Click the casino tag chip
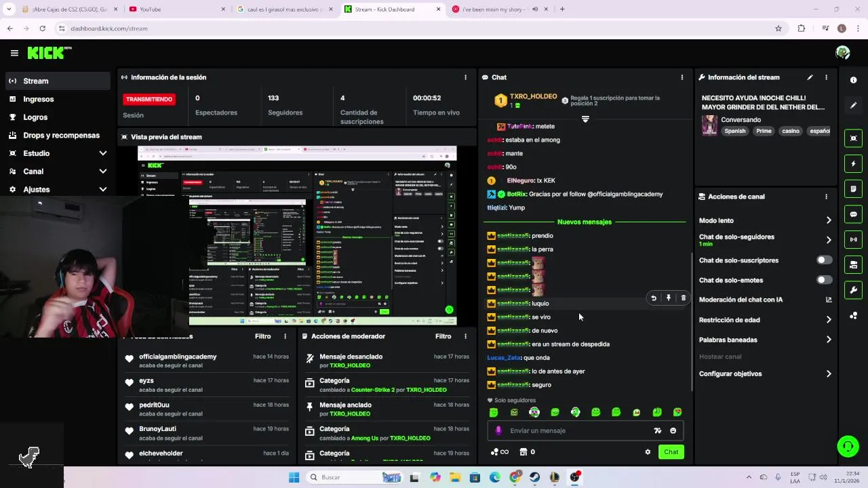Image resolution: width=868 pixels, height=488 pixels. [x=791, y=131]
